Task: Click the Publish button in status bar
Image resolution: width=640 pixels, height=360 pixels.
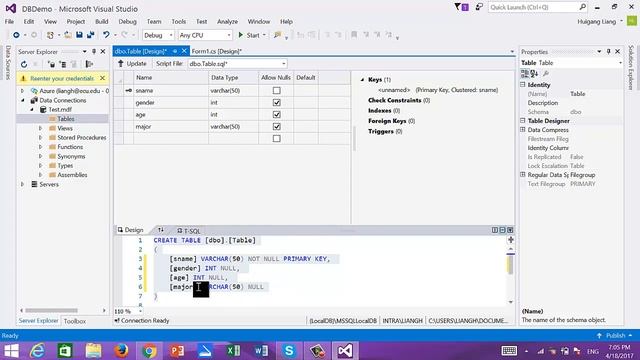Action: pyautogui.click(x=615, y=336)
